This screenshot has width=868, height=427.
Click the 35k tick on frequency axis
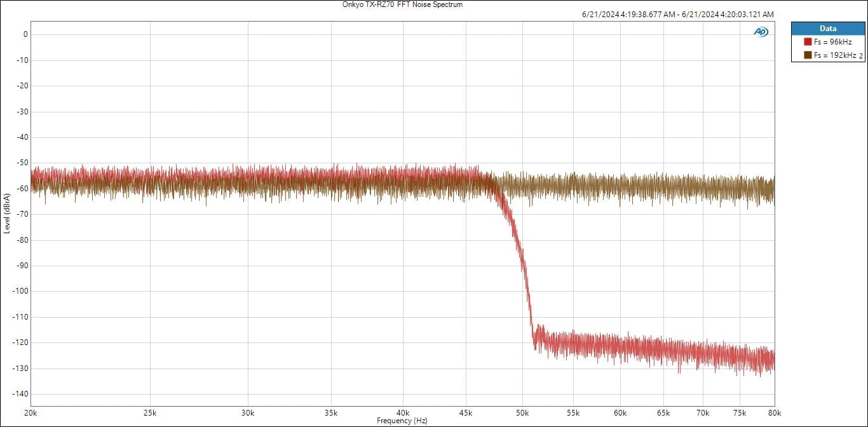(331, 412)
